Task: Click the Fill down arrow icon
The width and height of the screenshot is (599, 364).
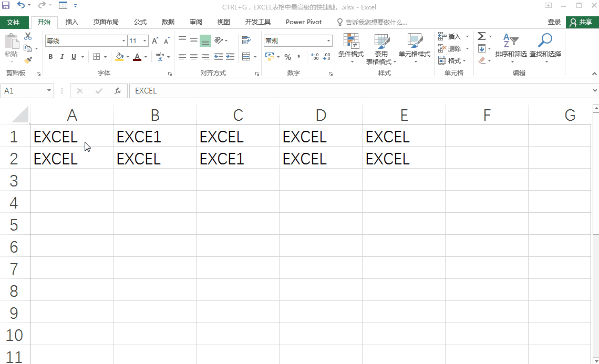Action: [482, 48]
